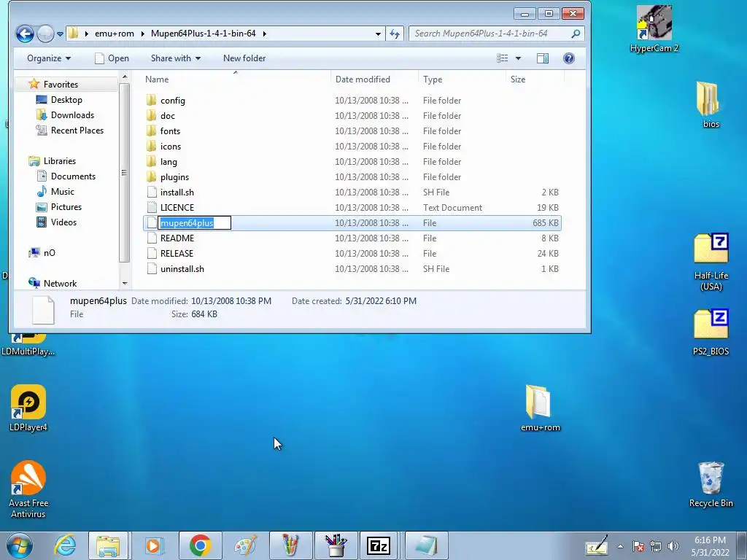Open the Organize menu
Viewport: 747px width, 560px height.
pos(49,58)
